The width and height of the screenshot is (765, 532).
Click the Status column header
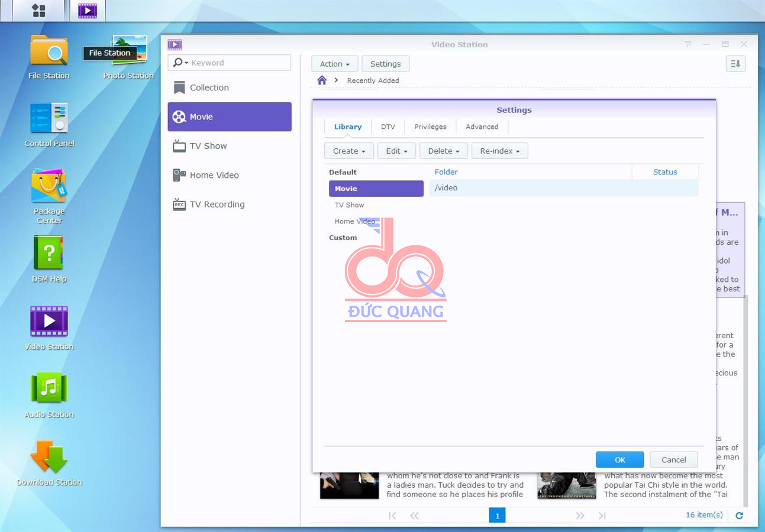[665, 172]
